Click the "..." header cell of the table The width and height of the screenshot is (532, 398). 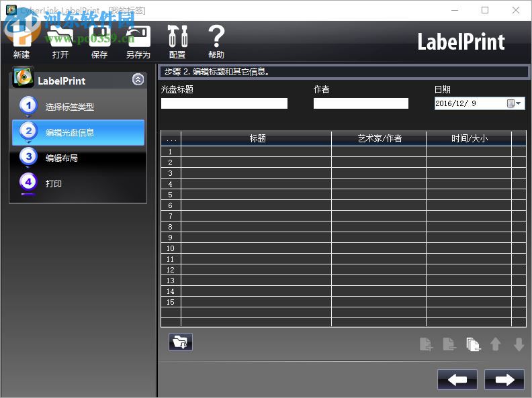tap(171, 138)
